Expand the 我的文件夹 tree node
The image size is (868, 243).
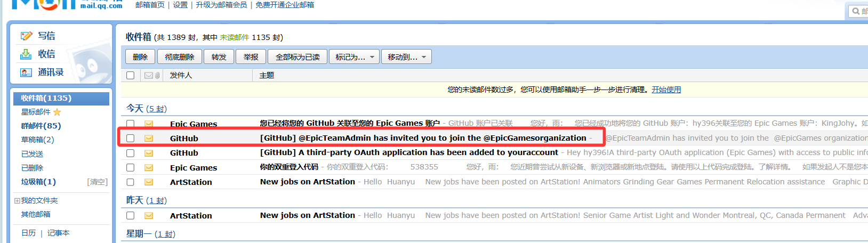(x=17, y=201)
